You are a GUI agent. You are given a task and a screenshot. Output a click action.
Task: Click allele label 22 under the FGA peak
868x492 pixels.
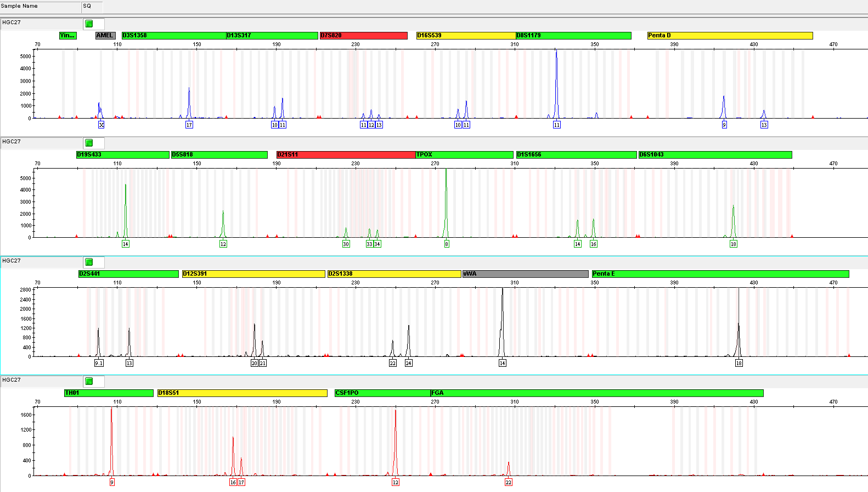(509, 483)
